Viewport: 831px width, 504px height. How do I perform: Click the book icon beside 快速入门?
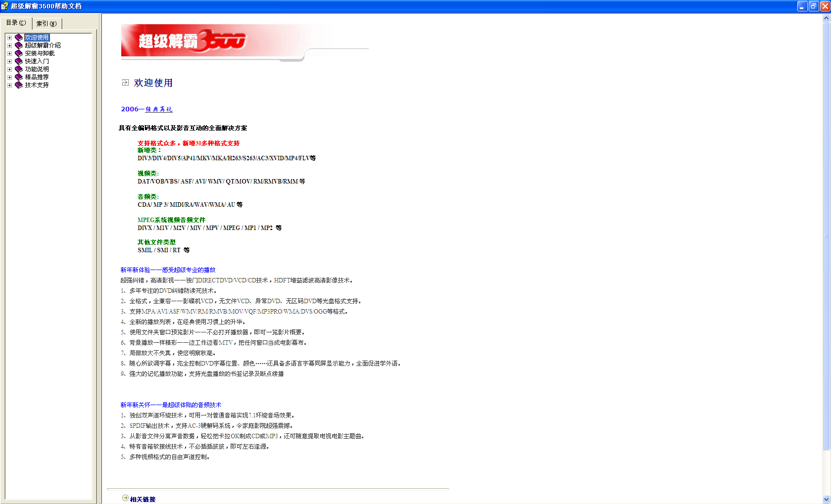click(x=19, y=61)
